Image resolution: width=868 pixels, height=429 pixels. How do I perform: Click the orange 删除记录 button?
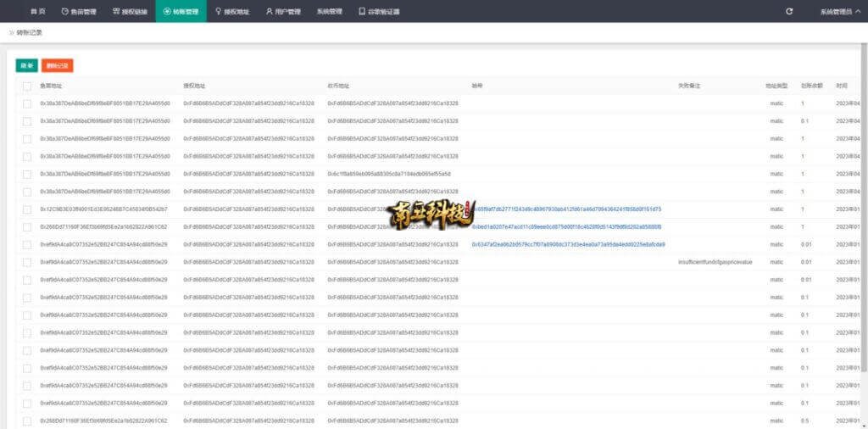click(57, 65)
